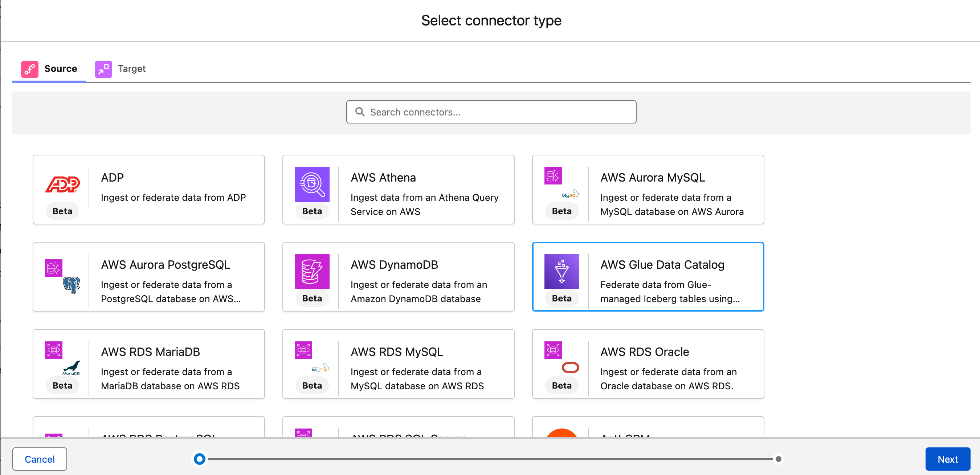This screenshot has width=980, height=475.
Task: Click Beta badge on AWS Glue card
Action: point(562,299)
